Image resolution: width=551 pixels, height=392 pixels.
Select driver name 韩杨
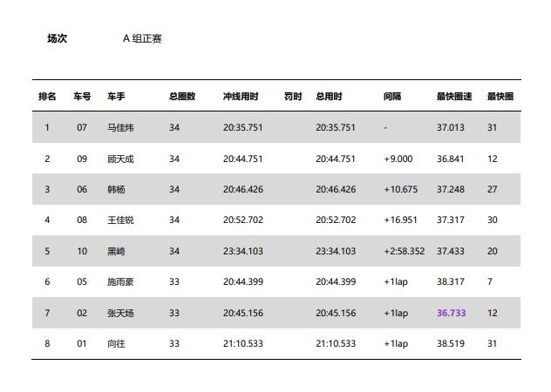pyautogui.click(x=116, y=189)
